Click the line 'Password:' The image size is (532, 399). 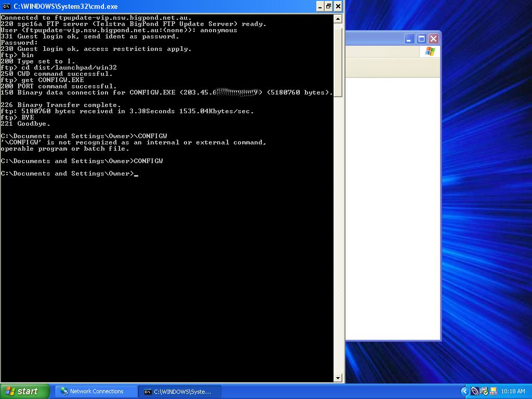coord(19,43)
